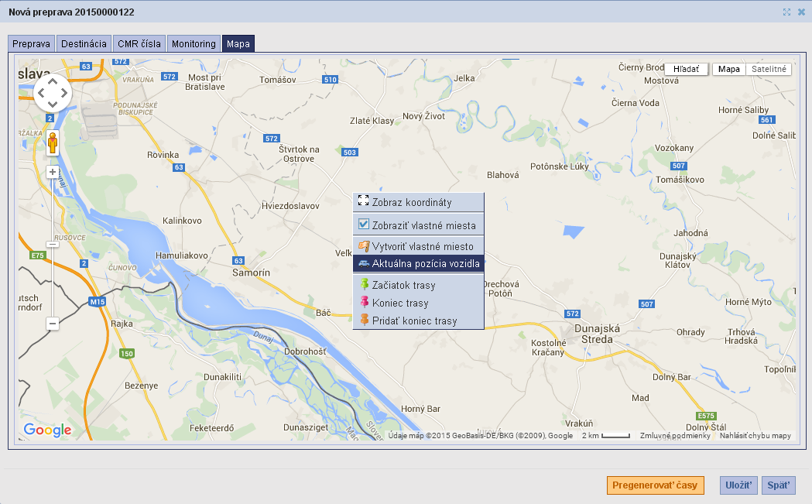812x504 pixels.
Task: Click road shield 503 on map
Action: coord(350,153)
